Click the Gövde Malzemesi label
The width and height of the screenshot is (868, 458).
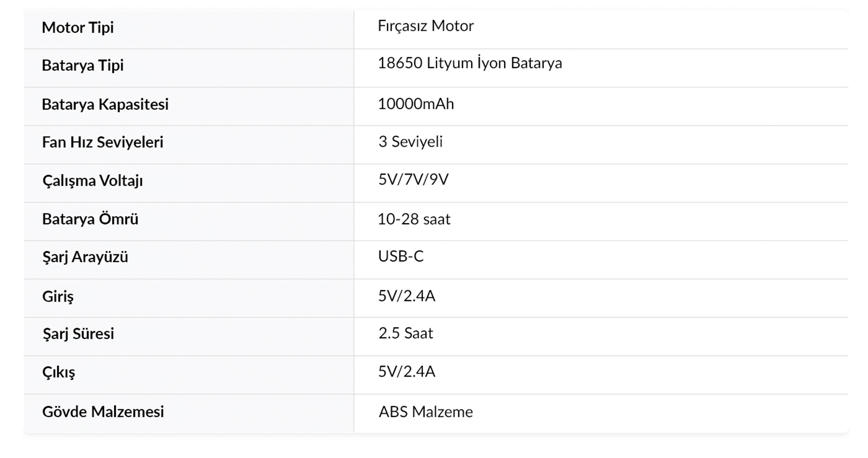(103, 412)
